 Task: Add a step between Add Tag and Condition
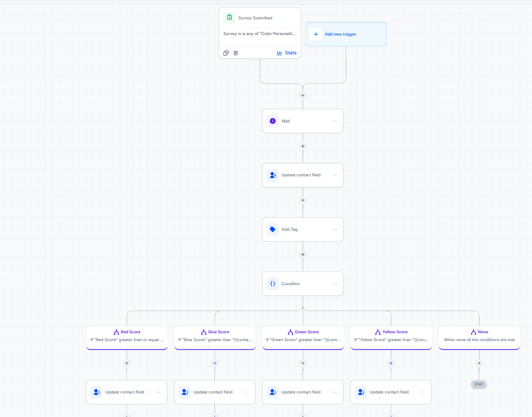point(303,254)
